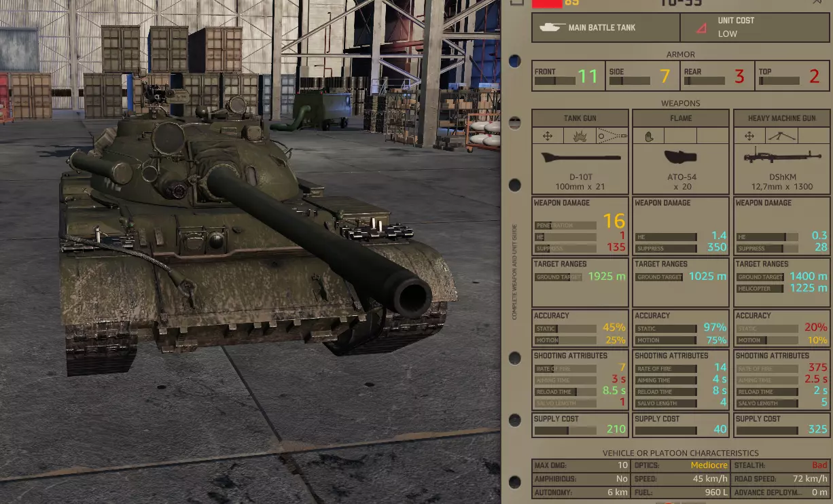The width and height of the screenshot is (833, 504).
Task: Click the red triangle unit cost icon
Action: point(701,28)
